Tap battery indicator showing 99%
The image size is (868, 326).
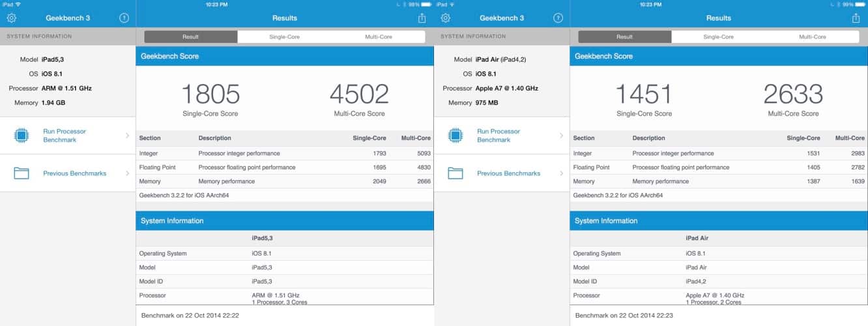tap(860, 5)
